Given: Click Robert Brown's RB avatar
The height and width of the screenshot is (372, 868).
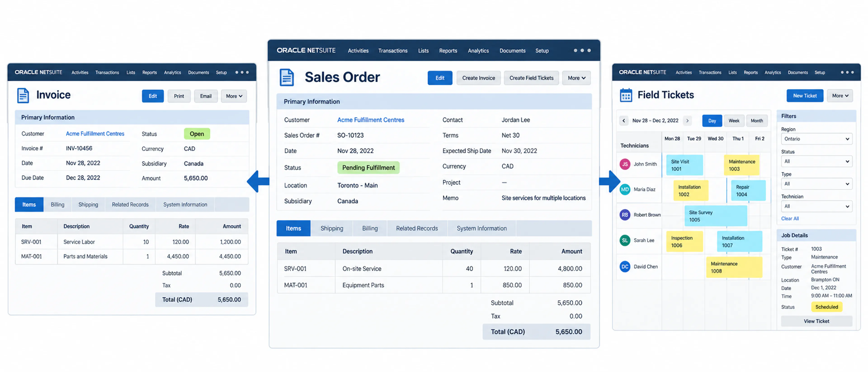Looking at the screenshot, I should [x=625, y=215].
